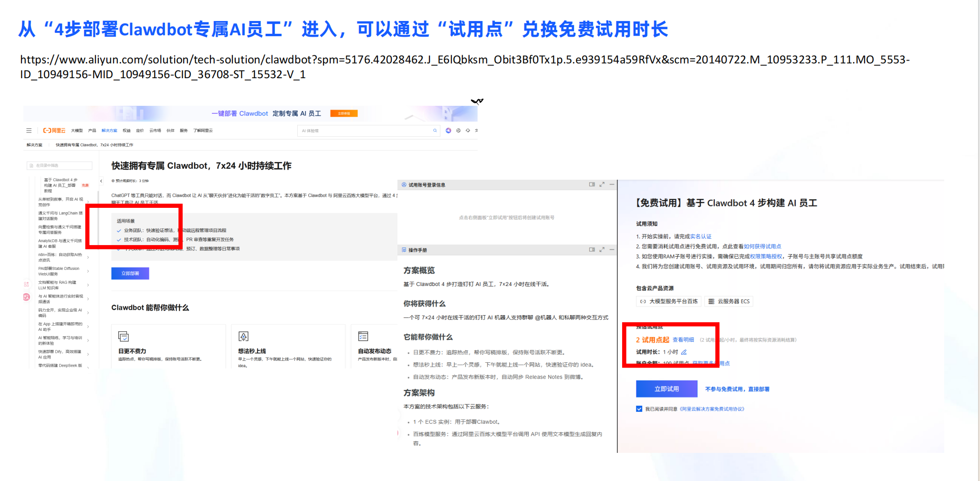Minimize the 试用账号登录信息 panel
This screenshot has height=481, width=980.
tap(612, 184)
